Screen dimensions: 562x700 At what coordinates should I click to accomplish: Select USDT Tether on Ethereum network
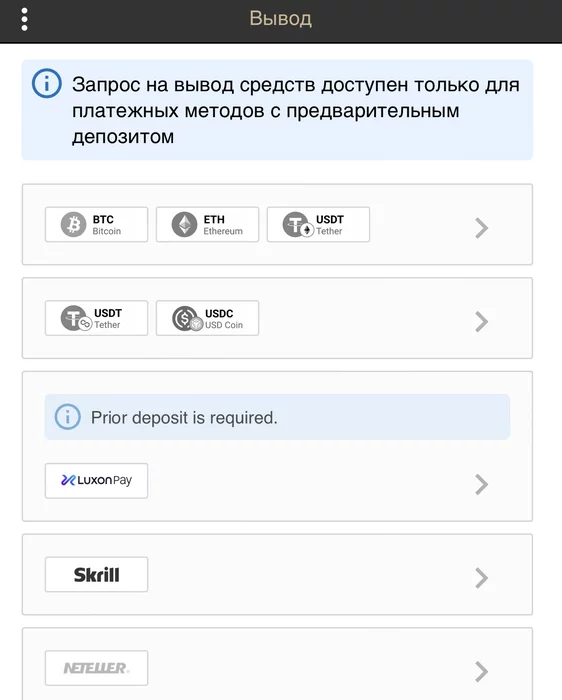point(318,225)
